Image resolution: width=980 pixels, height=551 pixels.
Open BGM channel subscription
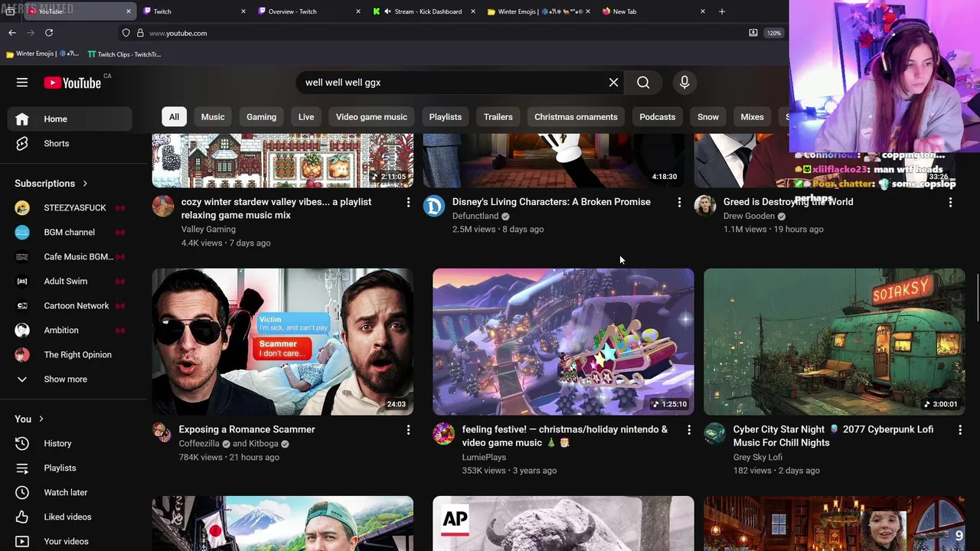pyautogui.click(x=70, y=232)
